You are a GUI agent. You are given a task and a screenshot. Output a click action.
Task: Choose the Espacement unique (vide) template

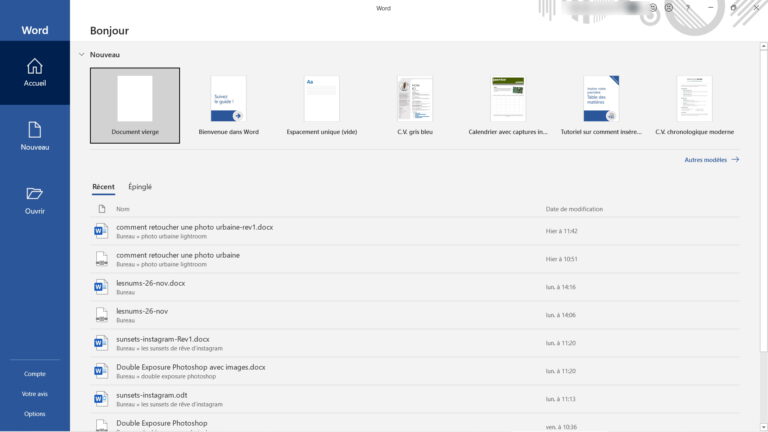[322, 105]
